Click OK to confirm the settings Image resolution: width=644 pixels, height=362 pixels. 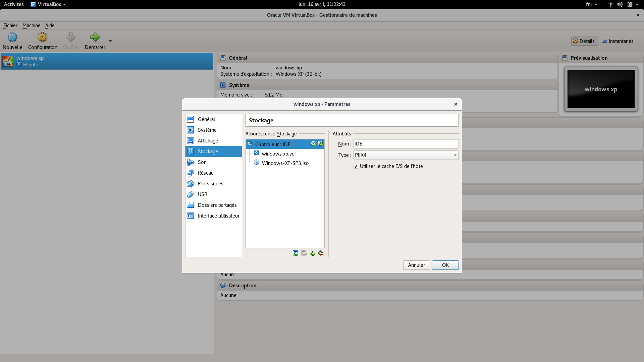tap(445, 265)
